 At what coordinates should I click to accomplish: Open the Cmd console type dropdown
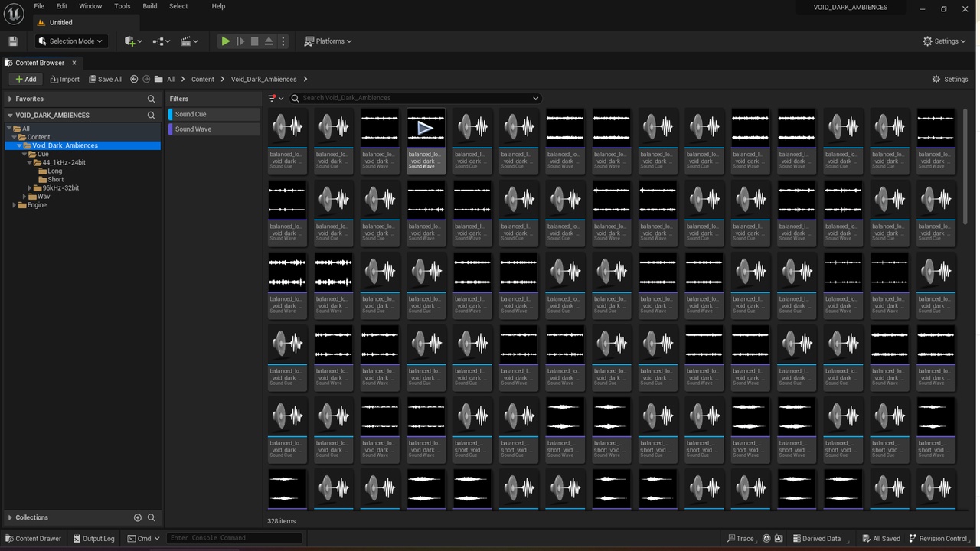pyautogui.click(x=143, y=538)
